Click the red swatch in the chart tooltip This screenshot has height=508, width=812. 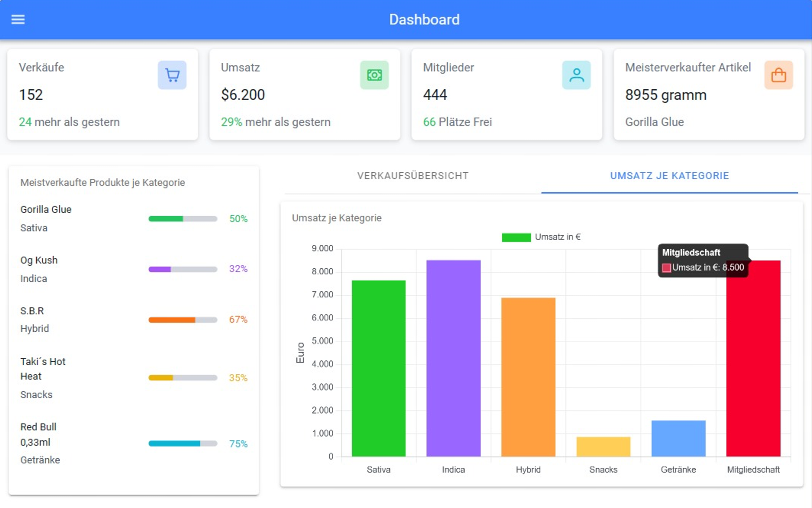click(666, 268)
